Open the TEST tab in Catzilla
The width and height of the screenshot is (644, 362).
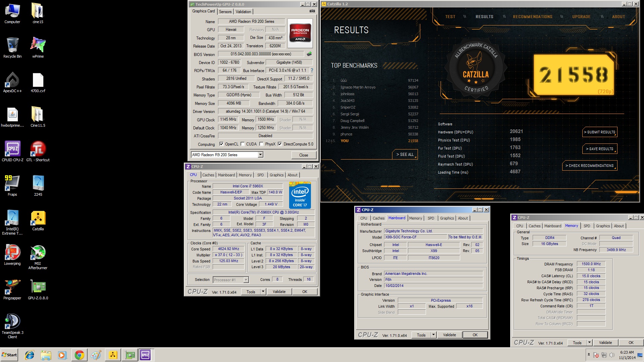click(450, 17)
